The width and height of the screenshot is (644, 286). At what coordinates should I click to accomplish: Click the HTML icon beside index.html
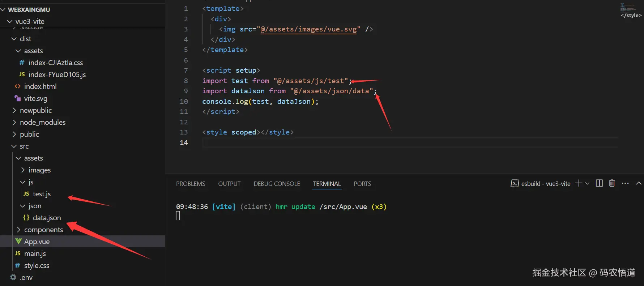pyautogui.click(x=17, y=86)
